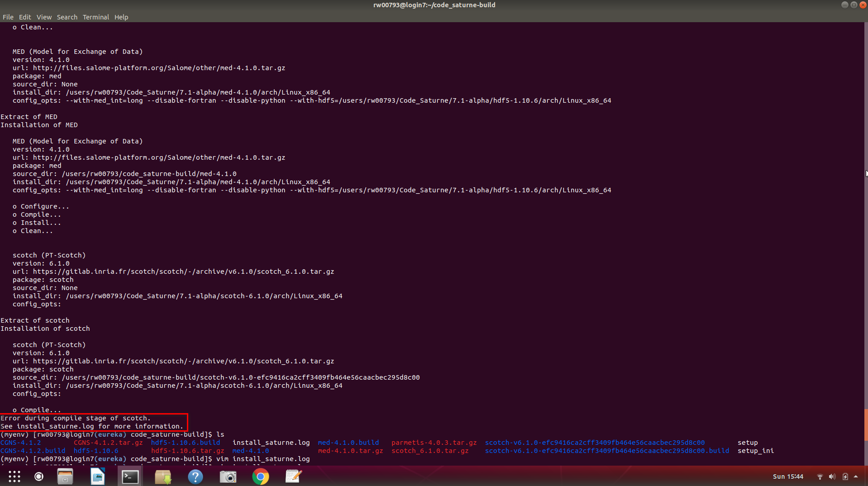Click the Terminal icon in the dock
The height and width of the screenshot is (486, 868).
(130, 476)
